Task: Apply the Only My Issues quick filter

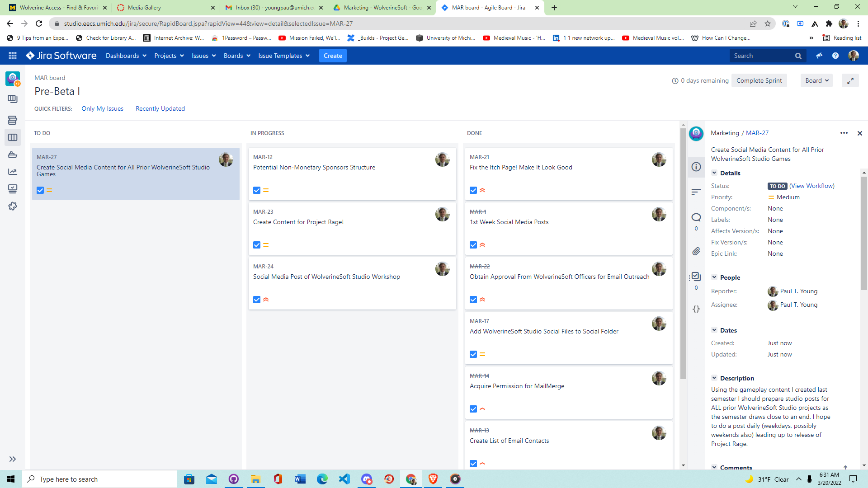Action: coord(103,108)
